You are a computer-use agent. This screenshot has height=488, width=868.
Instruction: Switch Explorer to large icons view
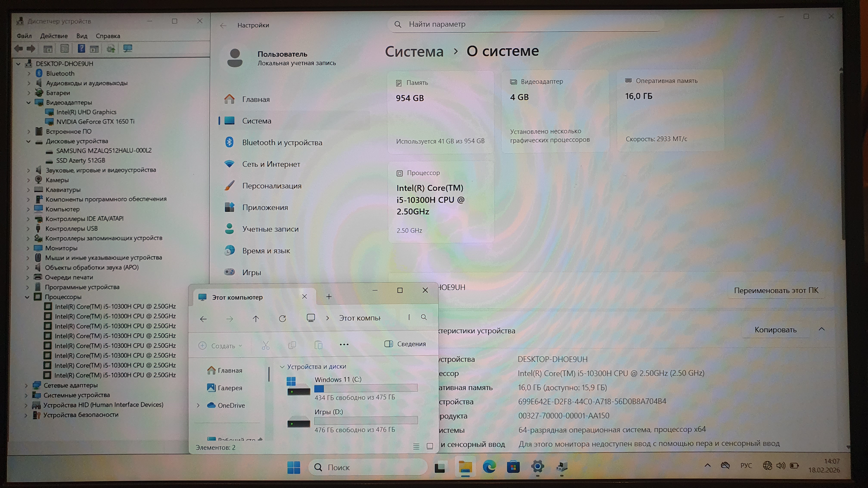[x=430, y=446]
